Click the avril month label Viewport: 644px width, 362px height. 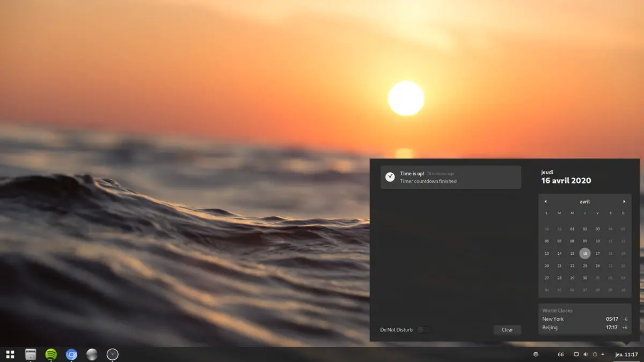tap(585, 202)
